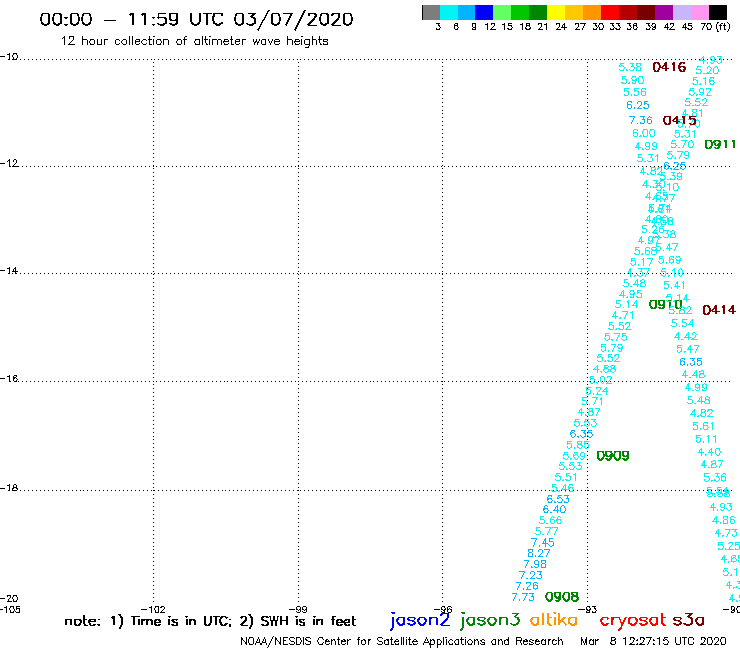The image size is (740, 650).
Task: Click the black legend swatch at scale end
Action: point(717,12)
